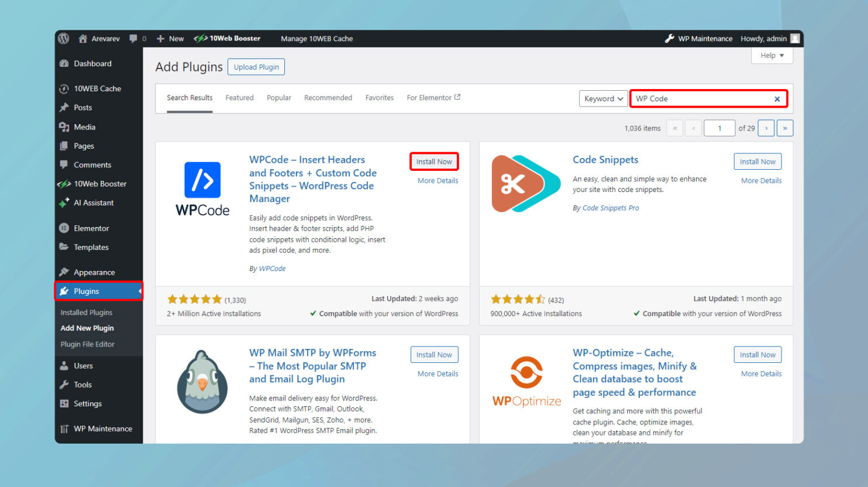Click the current page number field
The height and width of the screenshot is (487, 868).
coord(719,128)
